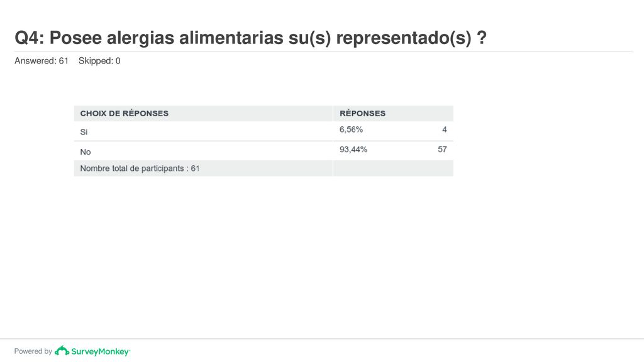Click the Nombre total de participants row
The width and height of the screenshot is (644, 362).
(x=264, y=168)
